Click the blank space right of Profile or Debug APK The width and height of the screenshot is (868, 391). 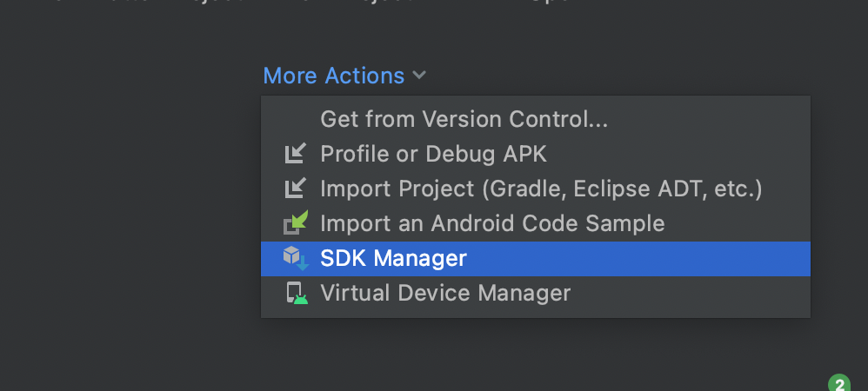coord(678,154)
